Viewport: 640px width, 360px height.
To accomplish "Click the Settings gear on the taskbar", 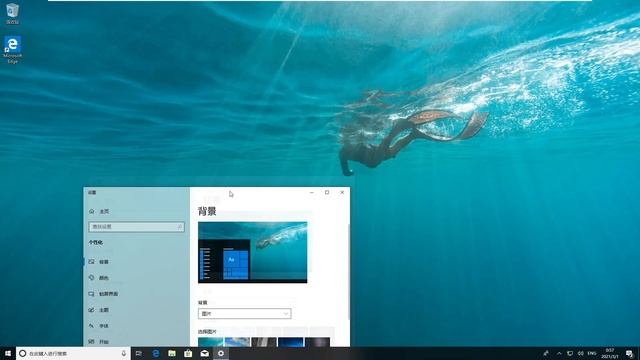I will click(x=221, y=353).
